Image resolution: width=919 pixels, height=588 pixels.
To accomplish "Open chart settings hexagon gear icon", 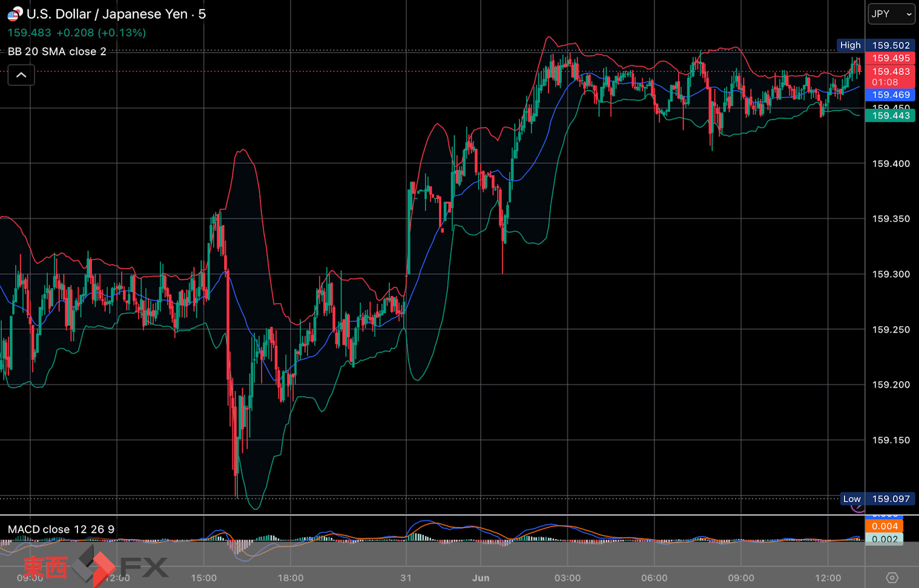I will click(x=892, y=578).
